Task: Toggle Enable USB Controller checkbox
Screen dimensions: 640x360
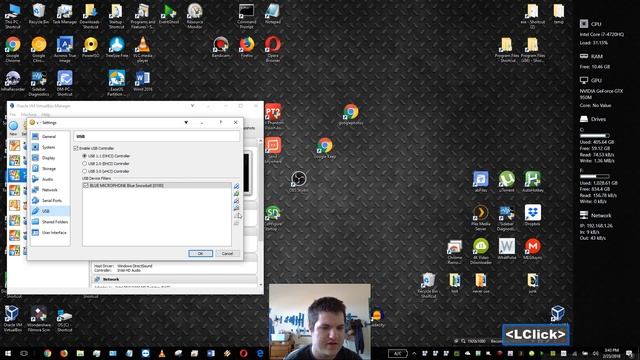Action: [x=76, y=148]
